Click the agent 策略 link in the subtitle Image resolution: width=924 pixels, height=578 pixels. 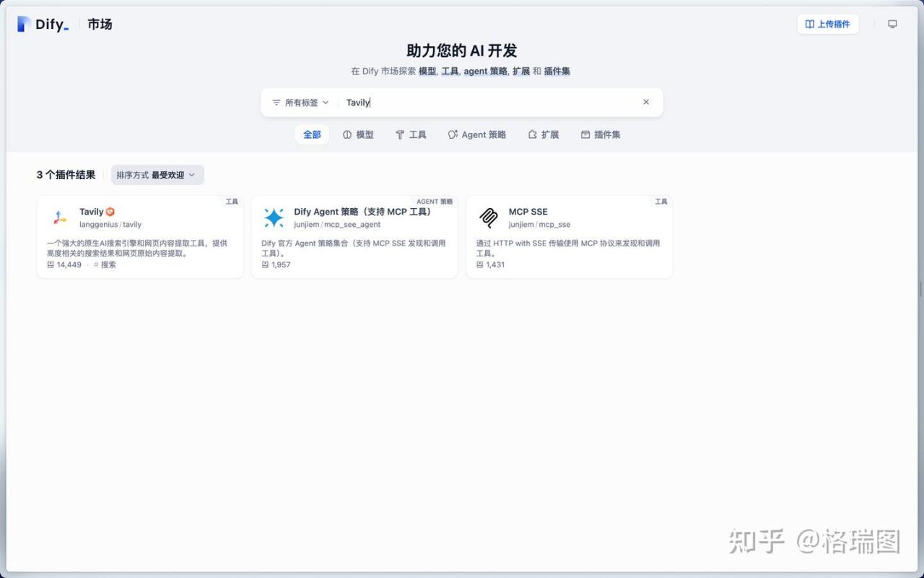pos(486,71)
